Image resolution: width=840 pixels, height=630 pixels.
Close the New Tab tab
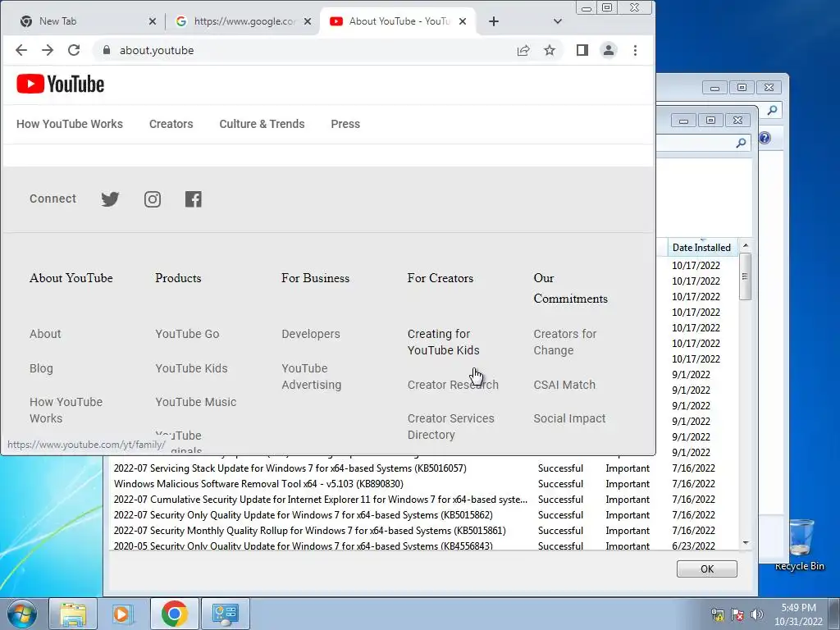click(x=152, y=21)
